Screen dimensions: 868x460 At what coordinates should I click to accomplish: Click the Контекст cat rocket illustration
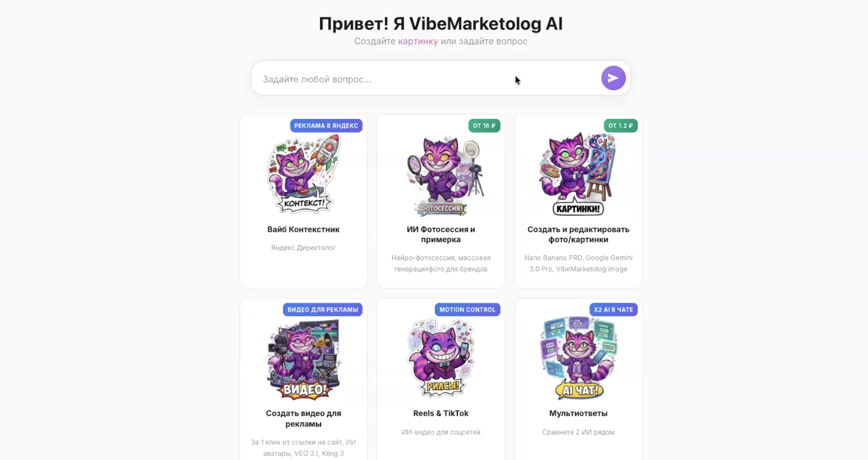[x=304, y=173]
